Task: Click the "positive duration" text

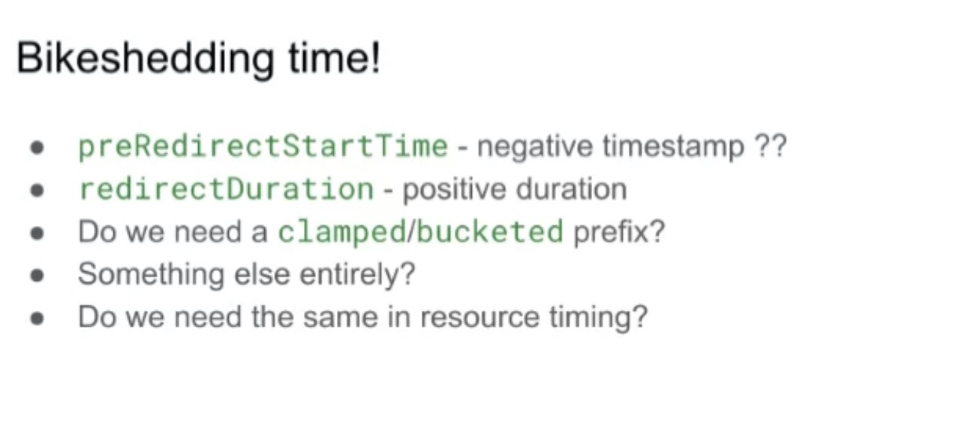Action: (x=515, y=189)
